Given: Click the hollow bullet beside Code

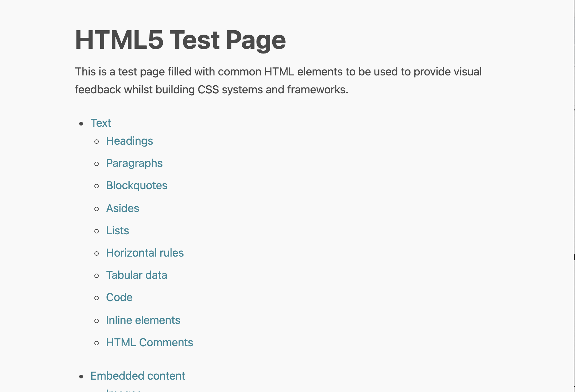Looking at the screenshot, I should point(97,298).
